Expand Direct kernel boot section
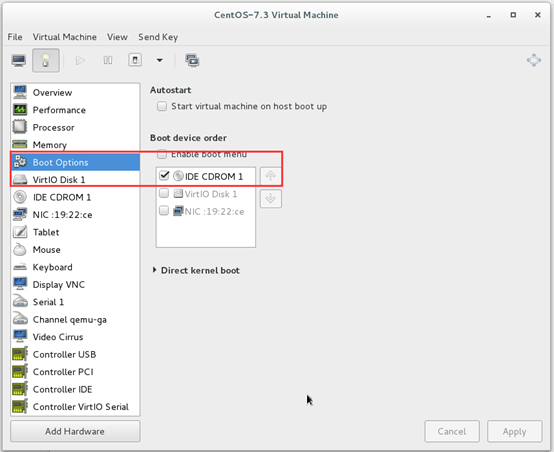The image size is (554, 452). (x=154, y=270)
